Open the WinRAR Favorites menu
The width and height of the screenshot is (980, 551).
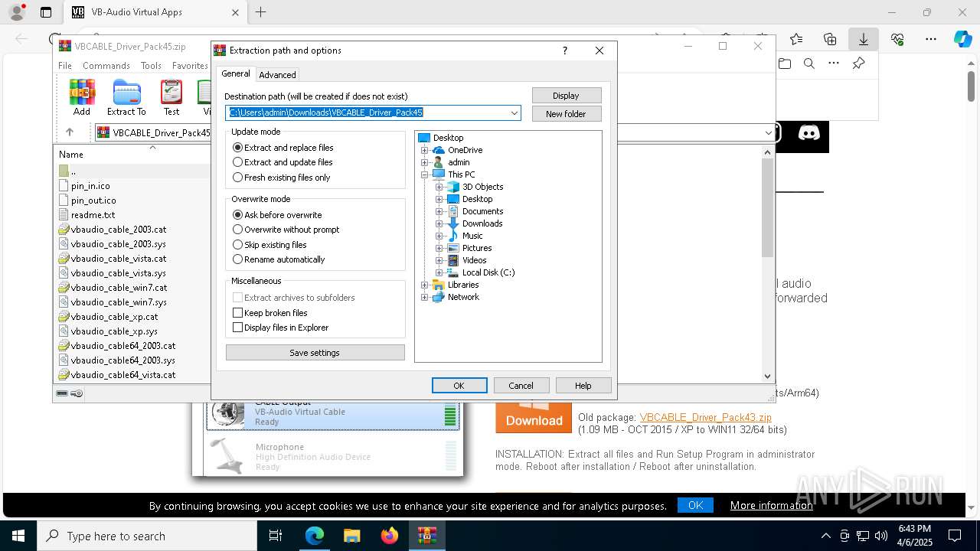[x=190, y=66]
